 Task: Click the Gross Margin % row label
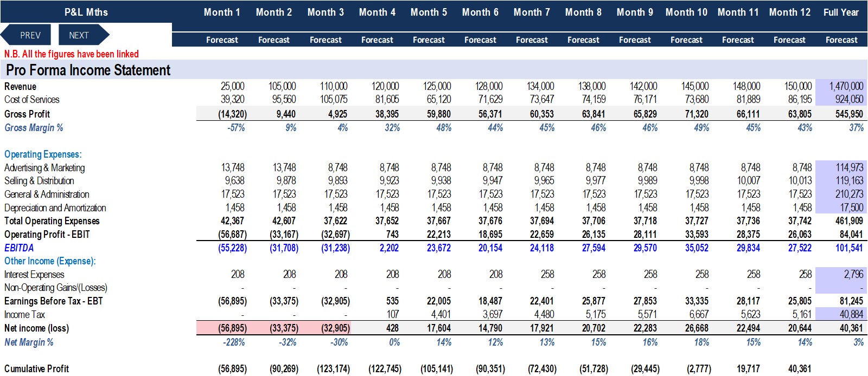pos(33,127)
